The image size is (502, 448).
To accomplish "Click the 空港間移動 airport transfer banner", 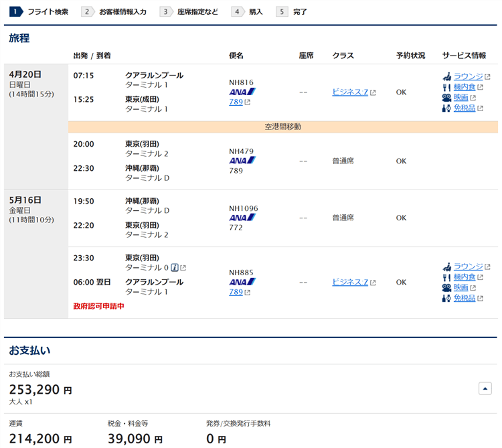I will coord(283,127).
